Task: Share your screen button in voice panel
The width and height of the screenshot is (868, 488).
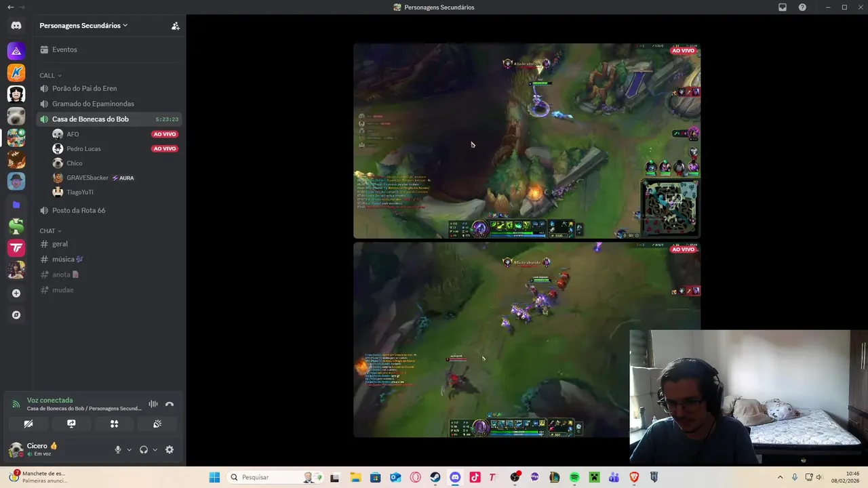Action: click(71, 424)
